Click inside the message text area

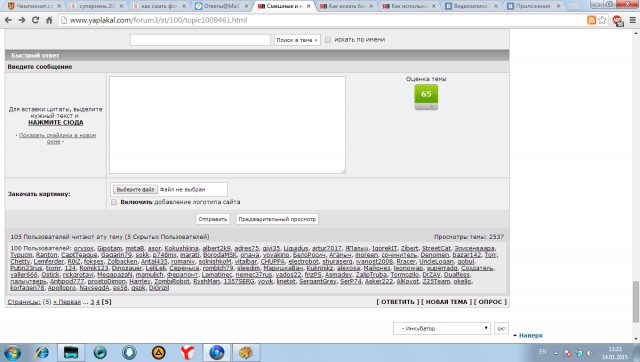(227, 125)
